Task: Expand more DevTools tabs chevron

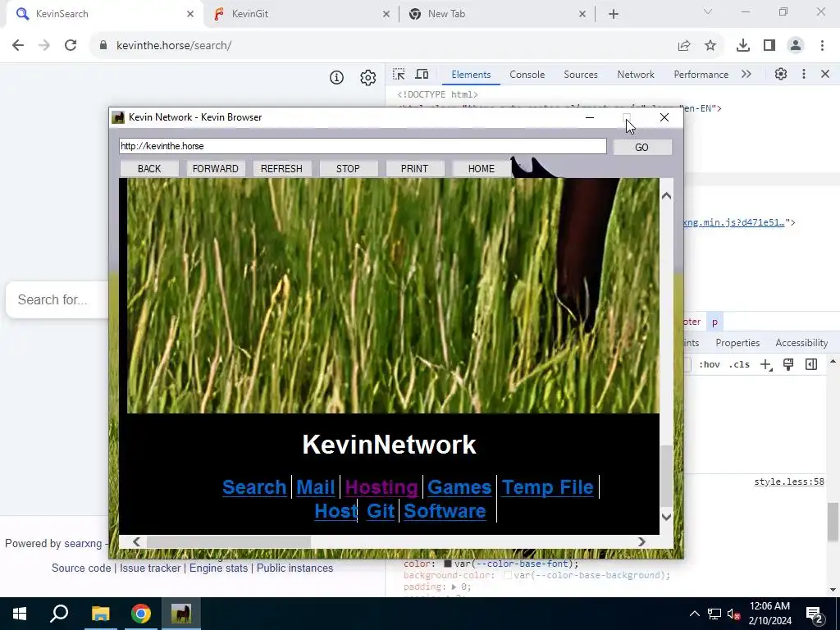Action: pyautogui.click(x=746, y=75)
